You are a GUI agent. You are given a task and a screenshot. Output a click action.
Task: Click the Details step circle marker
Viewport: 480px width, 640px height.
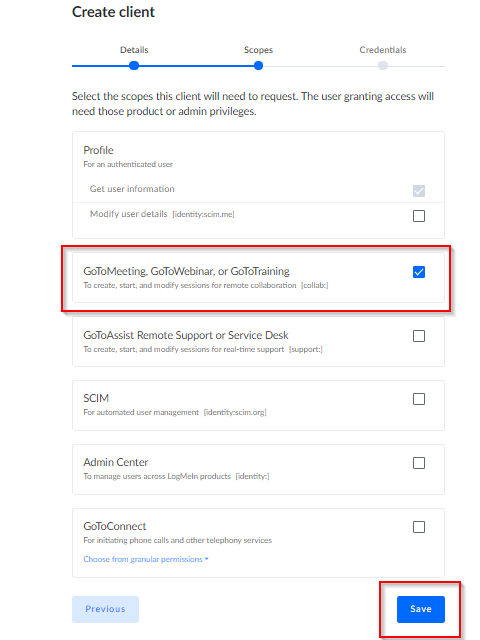(134, 65)
